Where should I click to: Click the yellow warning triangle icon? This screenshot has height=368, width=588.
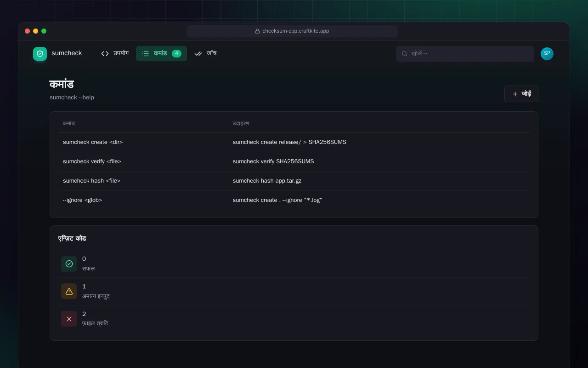pyautogui.click(x=69, y=291)
